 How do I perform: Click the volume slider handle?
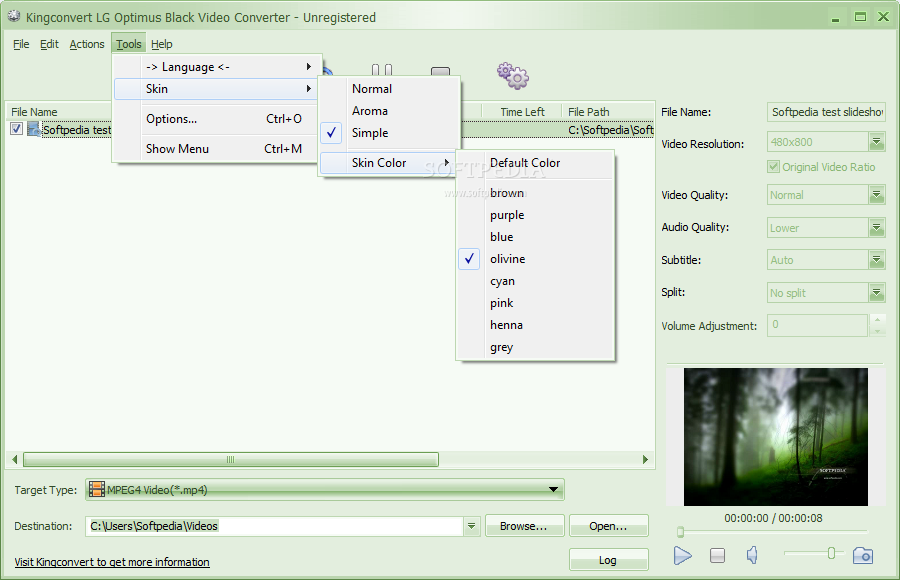[x=831, y=553]
